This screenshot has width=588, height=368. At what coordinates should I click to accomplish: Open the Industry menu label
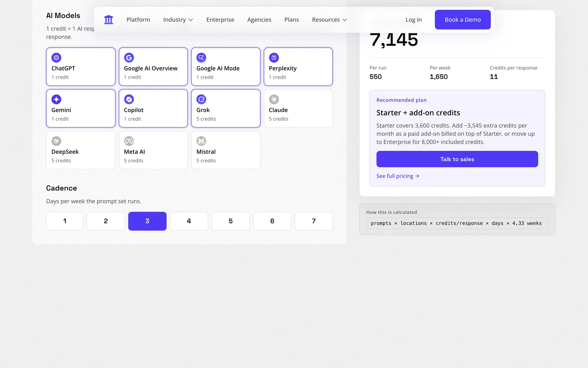click(x=174, y=20)
